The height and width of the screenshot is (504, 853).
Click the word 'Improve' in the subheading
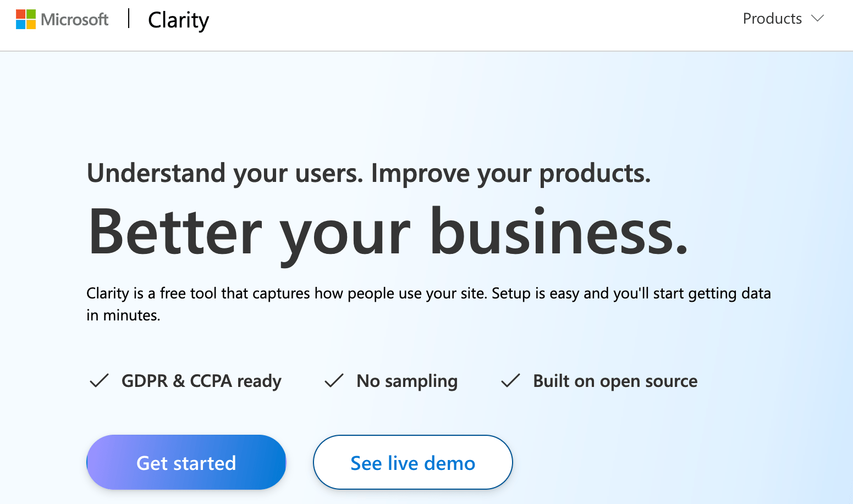tap(421, 173)
